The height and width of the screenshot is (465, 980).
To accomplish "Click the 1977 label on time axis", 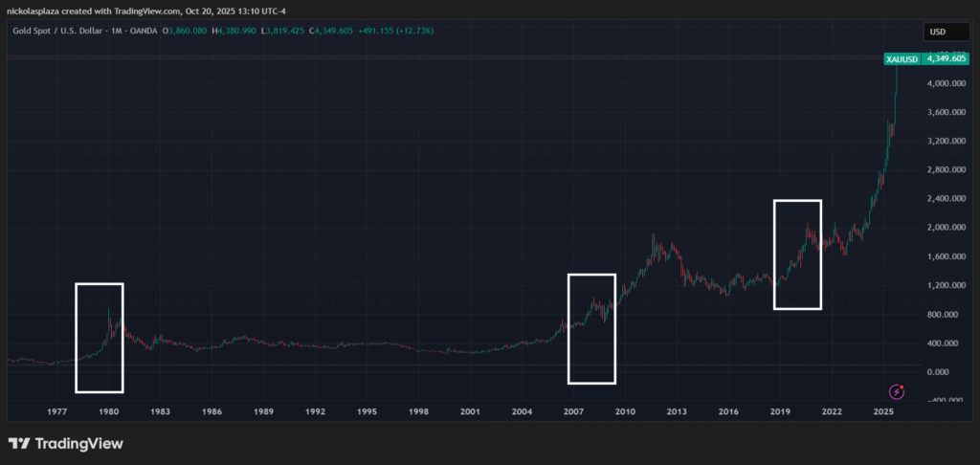I will point(56,411).
